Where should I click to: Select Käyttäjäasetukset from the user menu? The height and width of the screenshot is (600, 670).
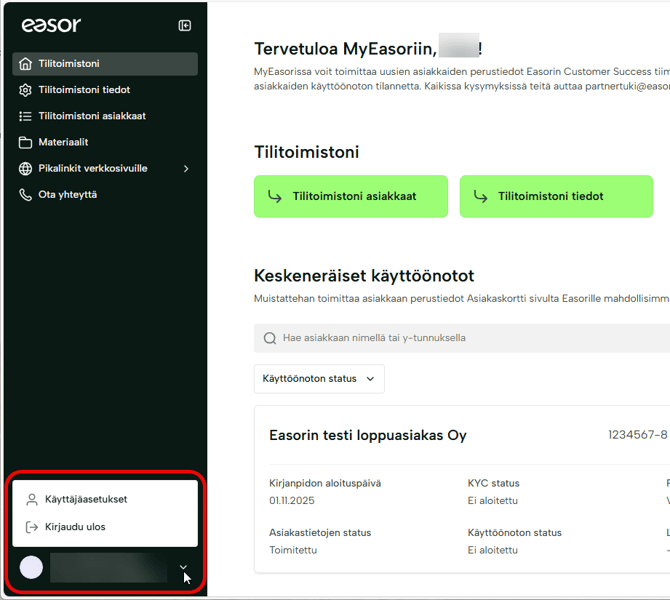click(x=105, y=500)
